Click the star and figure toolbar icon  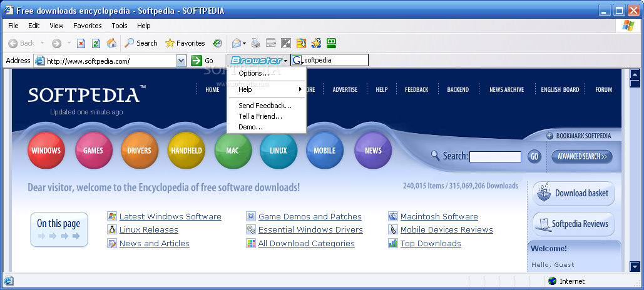point(316,43)
